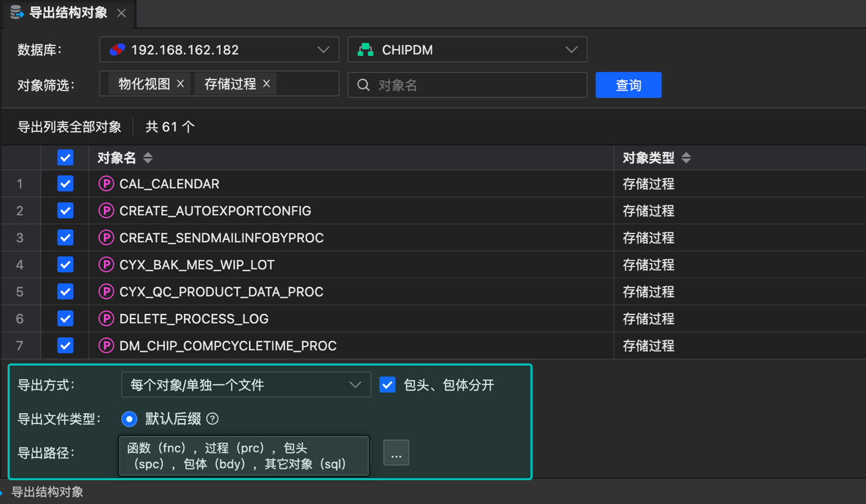Image resolution: width=866 pixels, height=504 pixels.
Task: Click the magnifier icon in the 对象名 search box
Action: (363, 85)
